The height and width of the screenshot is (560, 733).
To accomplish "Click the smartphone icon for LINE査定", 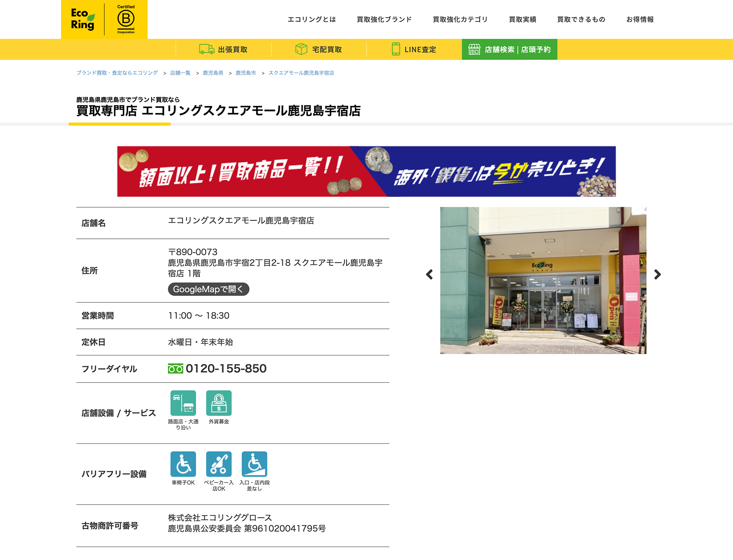I will 396,49.
